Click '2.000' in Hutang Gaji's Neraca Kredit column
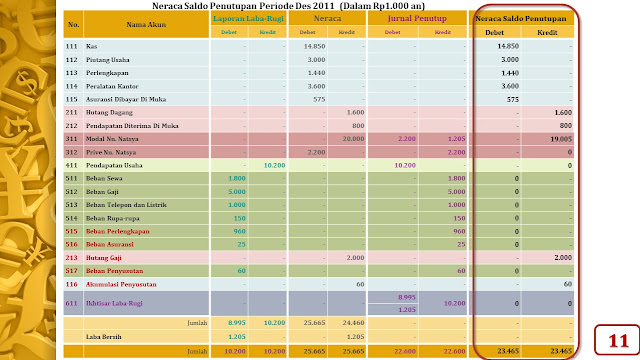 click(x=356, y=258)
